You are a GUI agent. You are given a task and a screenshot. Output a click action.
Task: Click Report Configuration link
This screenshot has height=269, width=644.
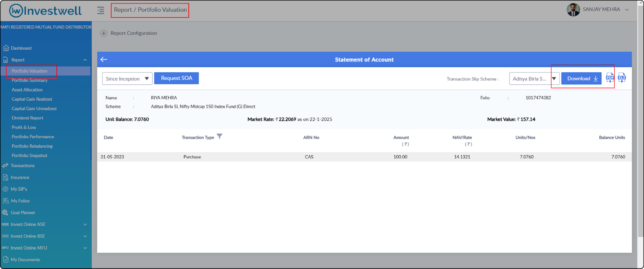pos(134,33)
